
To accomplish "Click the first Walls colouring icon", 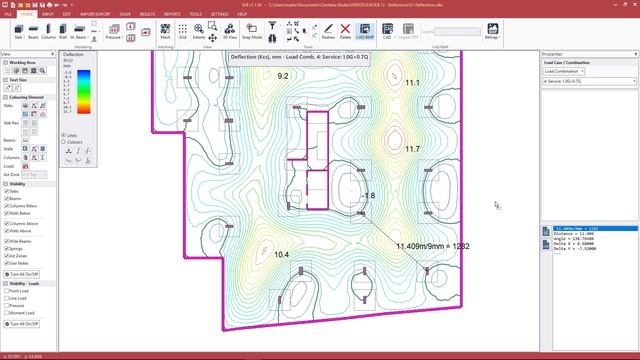I will [x=25, y=149].
